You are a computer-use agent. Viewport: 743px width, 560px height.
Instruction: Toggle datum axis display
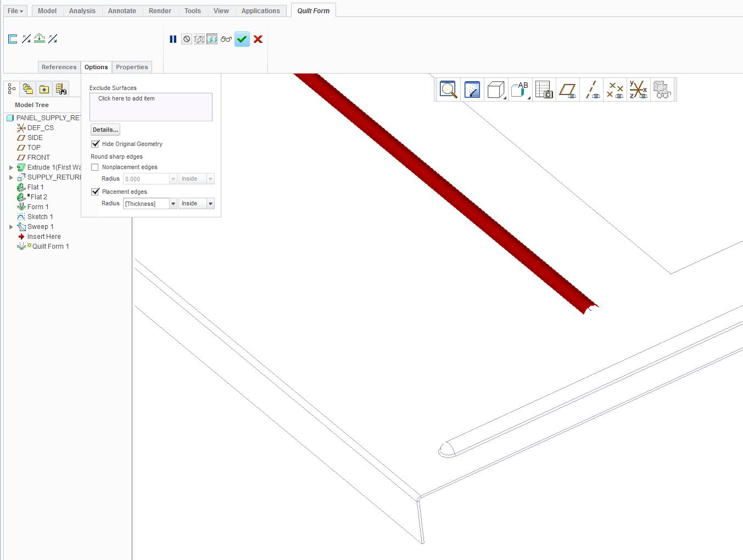[591, 89]
